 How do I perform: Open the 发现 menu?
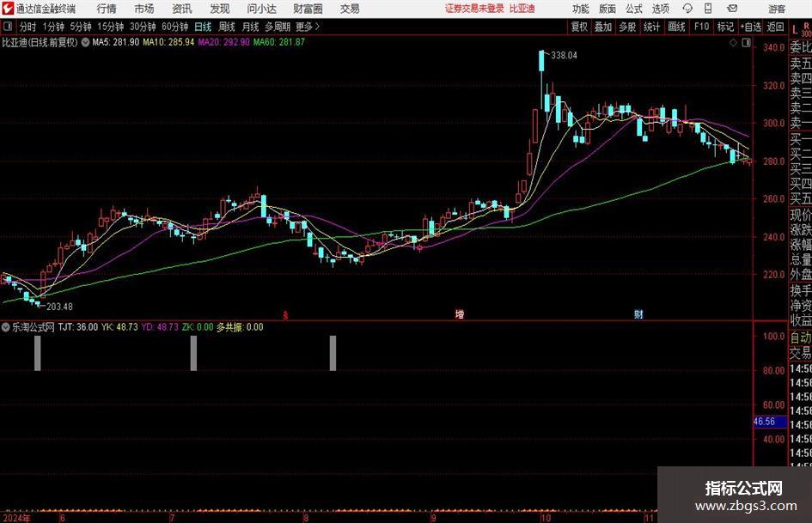(x=220, y=9)
